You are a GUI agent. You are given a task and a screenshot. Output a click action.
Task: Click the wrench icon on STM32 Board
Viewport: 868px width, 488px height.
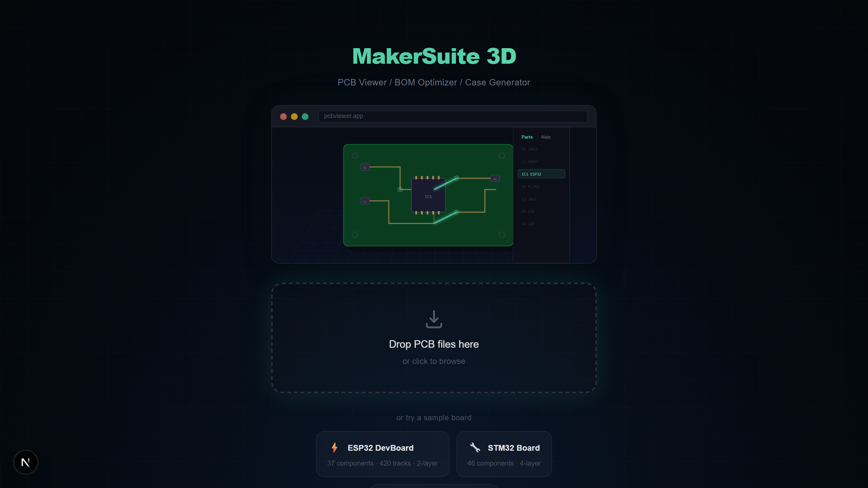pyautogui.click(x=475, y=448)
